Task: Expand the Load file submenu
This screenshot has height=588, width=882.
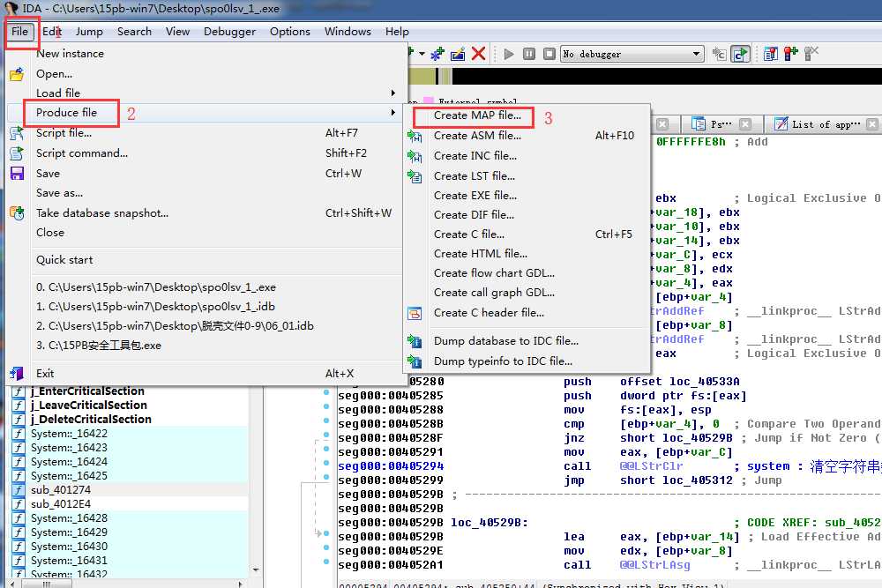Action: (x=204, y=93)
